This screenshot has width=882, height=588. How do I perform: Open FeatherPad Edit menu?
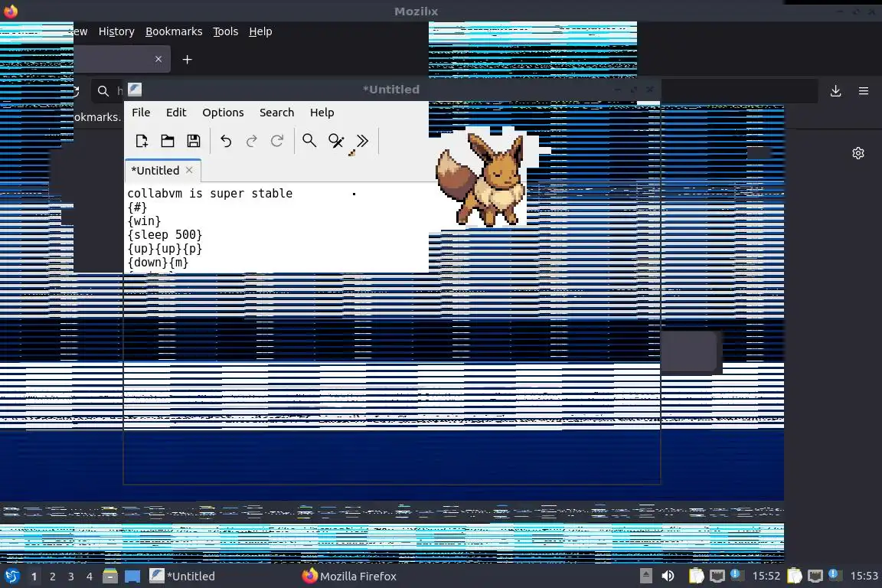[x=176, y=113]
